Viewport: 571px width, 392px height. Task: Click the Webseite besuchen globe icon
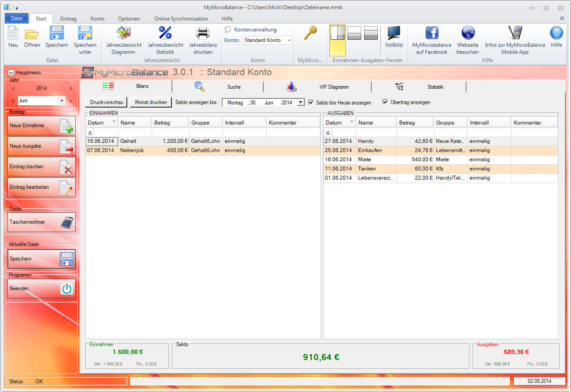468,34
